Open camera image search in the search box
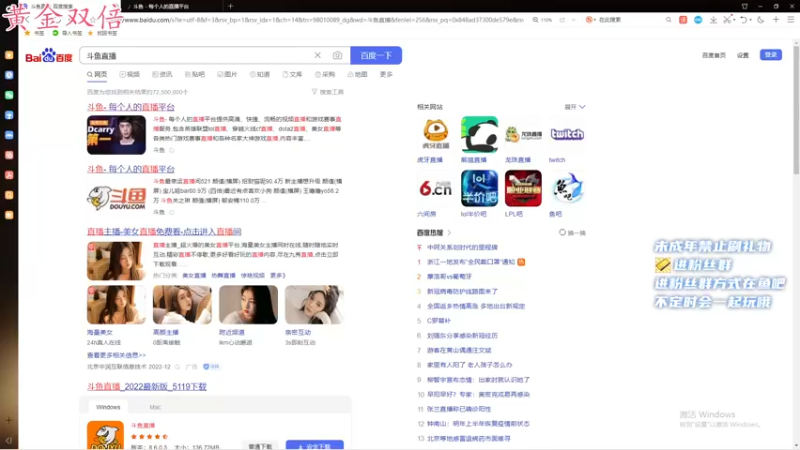Viewport: 800px width, 450px height. 337,55
